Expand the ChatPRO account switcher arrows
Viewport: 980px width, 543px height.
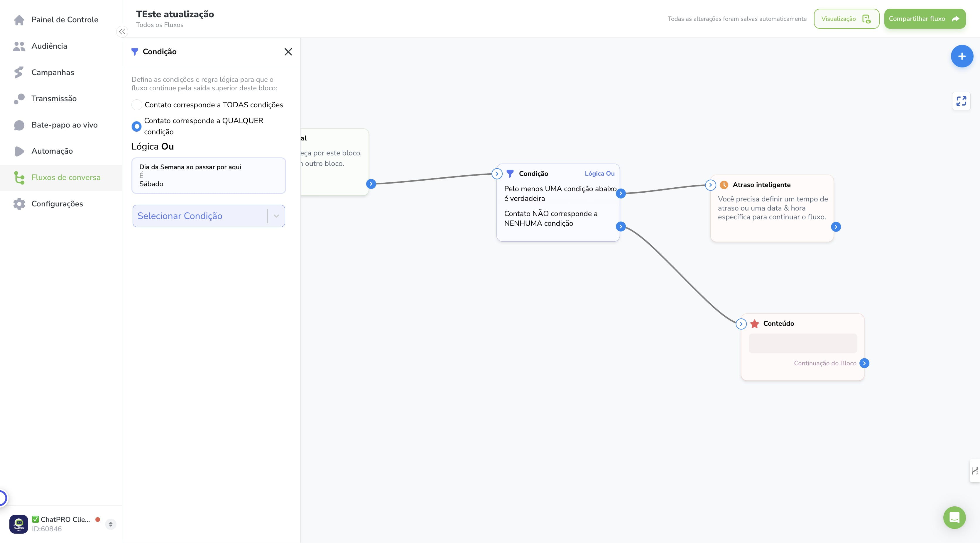(x=111, y=524)
